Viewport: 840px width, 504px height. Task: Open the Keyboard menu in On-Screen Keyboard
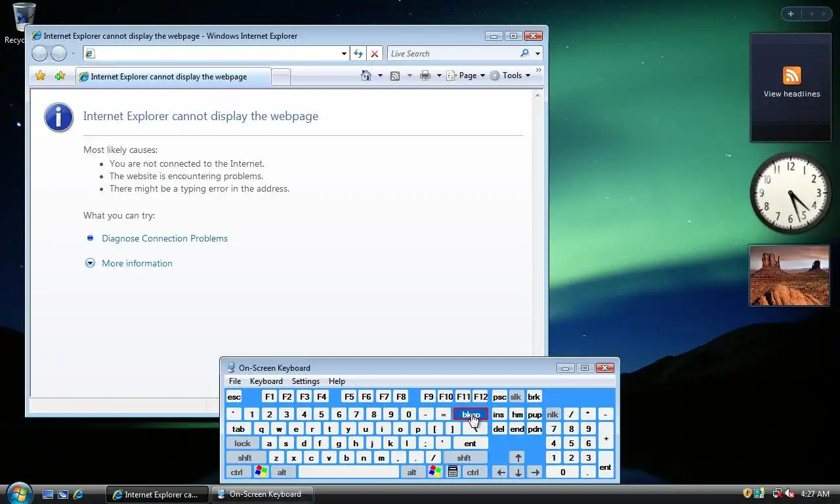266,381
